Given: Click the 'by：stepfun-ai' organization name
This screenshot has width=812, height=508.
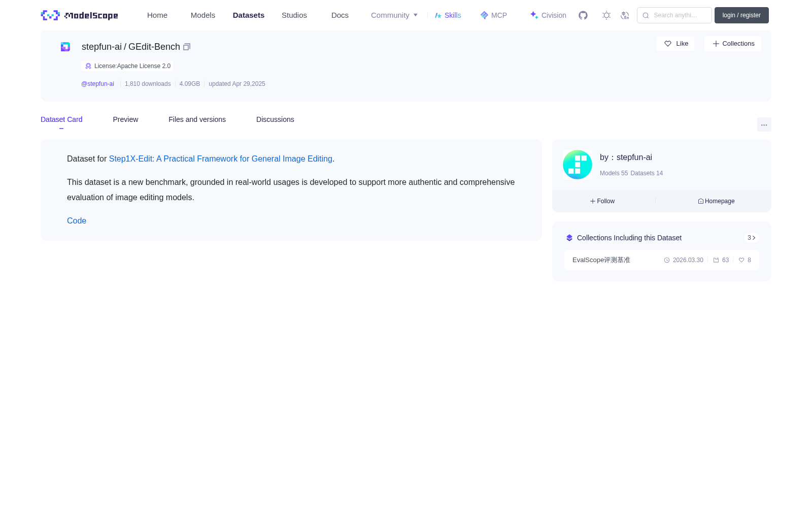Looking at the screenshot, I should [x=626, y=157].
